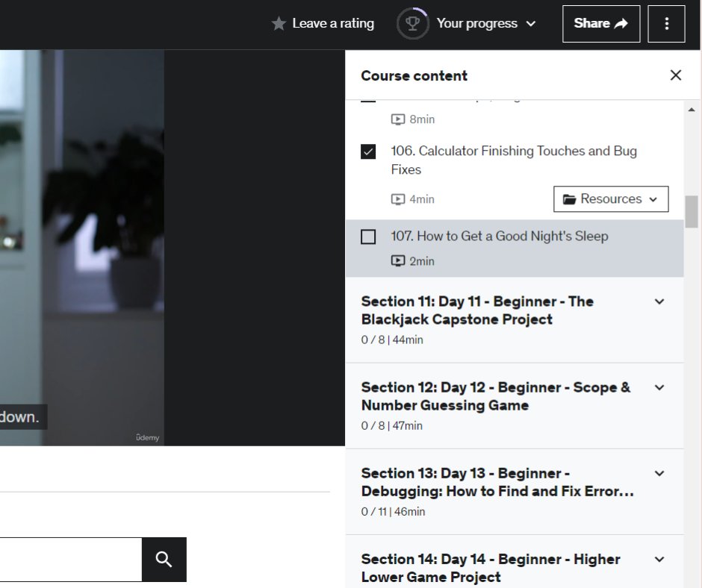The height and width of the screenshot is (588, 702).
Task: Click Section 14 title text
Action: 491,569
